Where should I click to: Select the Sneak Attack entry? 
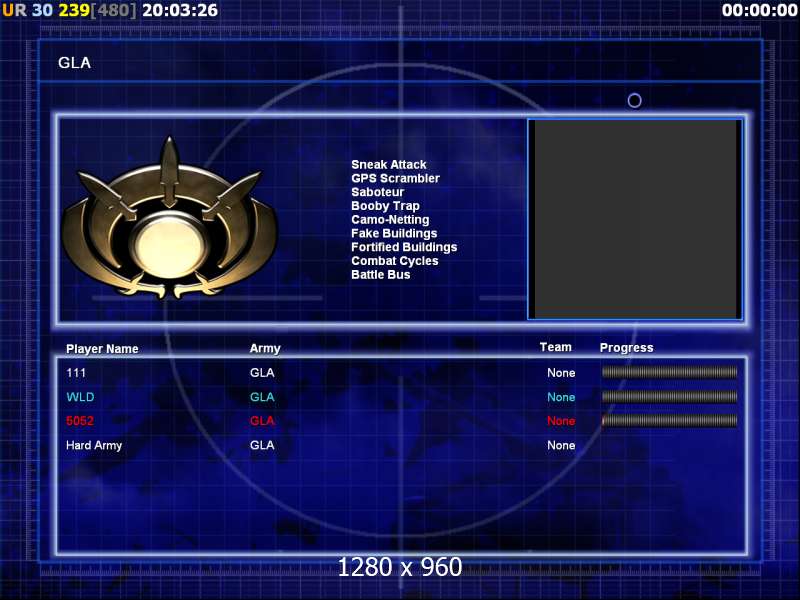coord(389,165)
